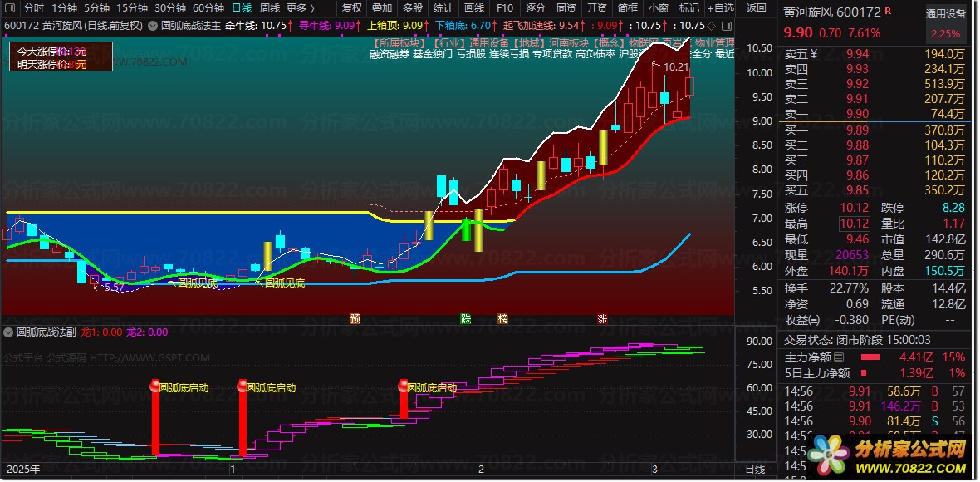The width and height of the screenshot is (980, 482).
Task: Click the 融资融券 tag
Action: coord(390,54)
